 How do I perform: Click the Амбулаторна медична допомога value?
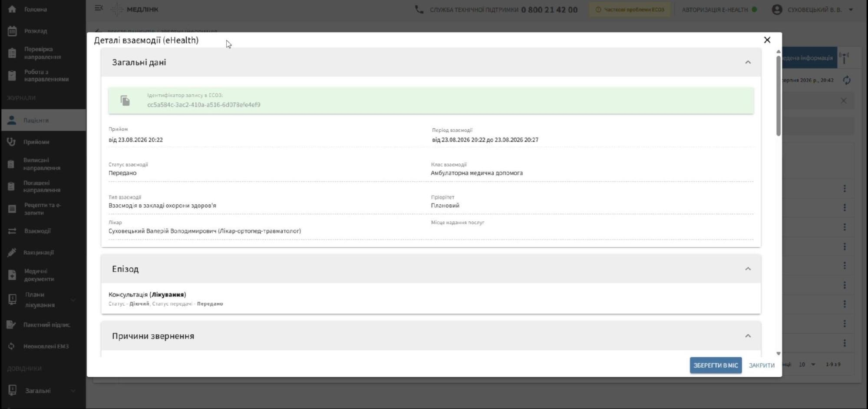tap(477, 173)
